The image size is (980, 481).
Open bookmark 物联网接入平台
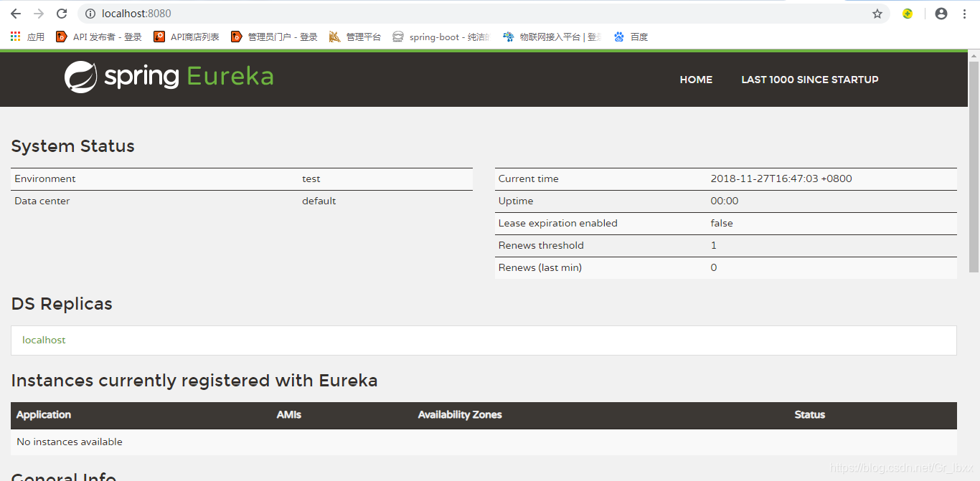pyautogui.click(x=552, y=37)
